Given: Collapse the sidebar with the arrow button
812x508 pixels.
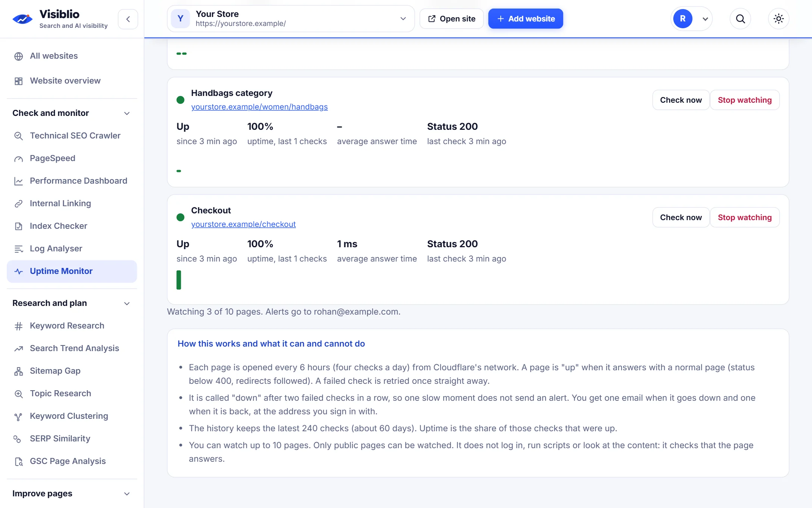Looking at the screenshot, I should (128, 19).
